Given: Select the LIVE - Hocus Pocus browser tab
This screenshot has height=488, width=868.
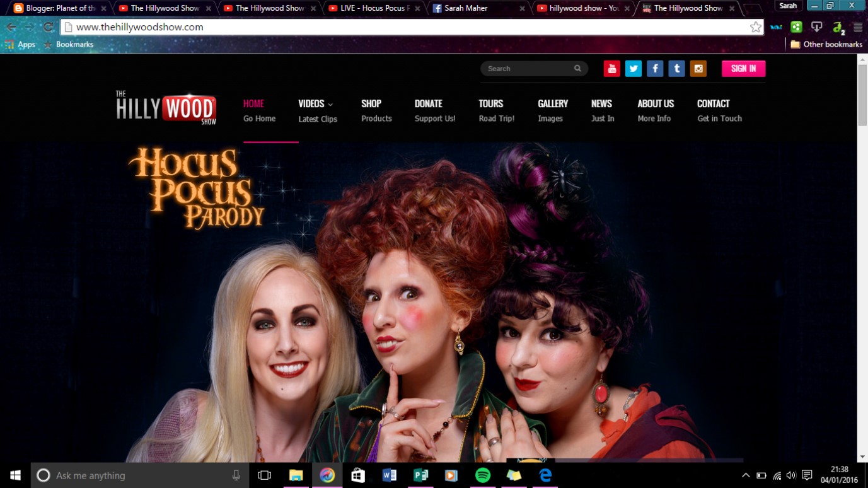Looking at the screenshot, I should (372, 9).
